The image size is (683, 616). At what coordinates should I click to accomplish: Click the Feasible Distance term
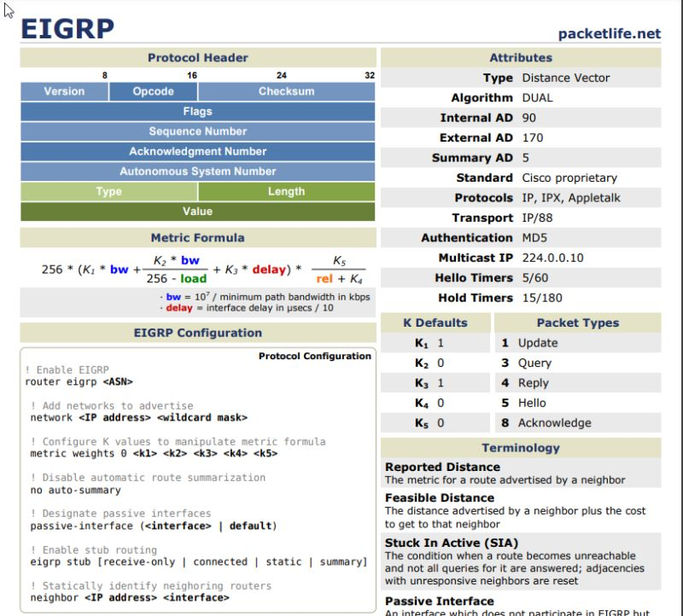coord(440,497)
